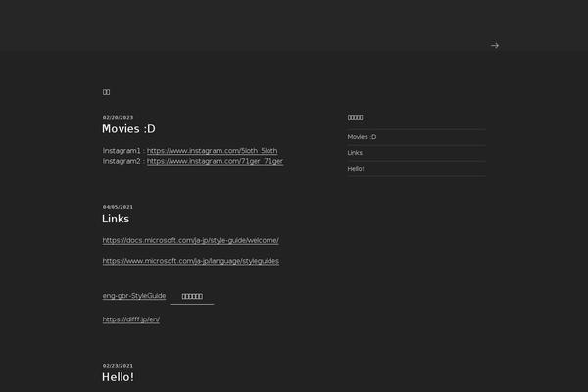
Task: Click the 04/05/2021 post date
Action: [x=118, y=207]
